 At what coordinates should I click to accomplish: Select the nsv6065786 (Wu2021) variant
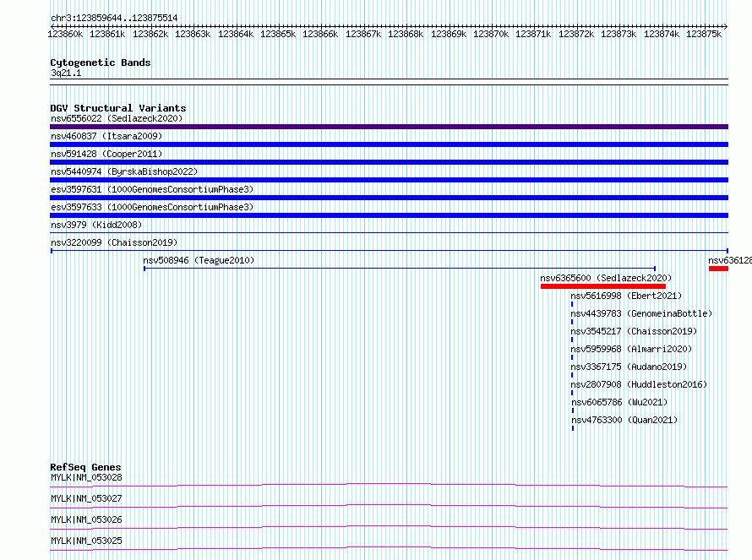619,402
